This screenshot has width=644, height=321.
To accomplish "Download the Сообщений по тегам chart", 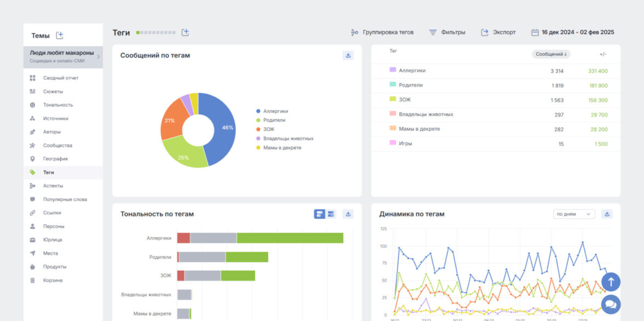I will tap(348, 55).
